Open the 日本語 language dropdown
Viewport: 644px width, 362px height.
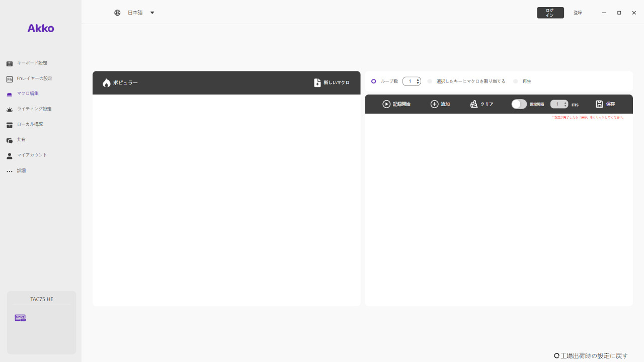coord(141,13)
